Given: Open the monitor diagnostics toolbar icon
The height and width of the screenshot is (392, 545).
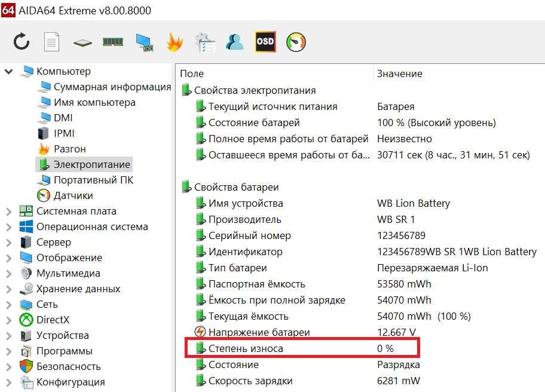Looking at the screenshot, I should [144, 43].
